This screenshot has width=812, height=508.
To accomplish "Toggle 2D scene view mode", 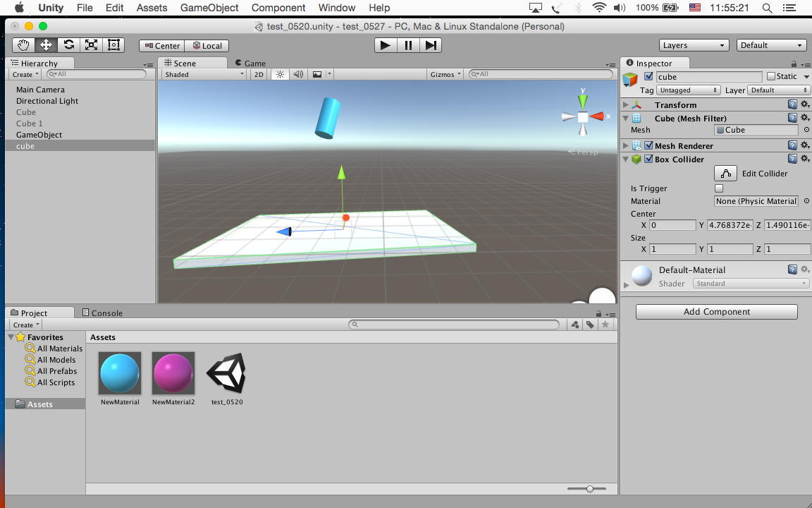I will pos(259,74).
